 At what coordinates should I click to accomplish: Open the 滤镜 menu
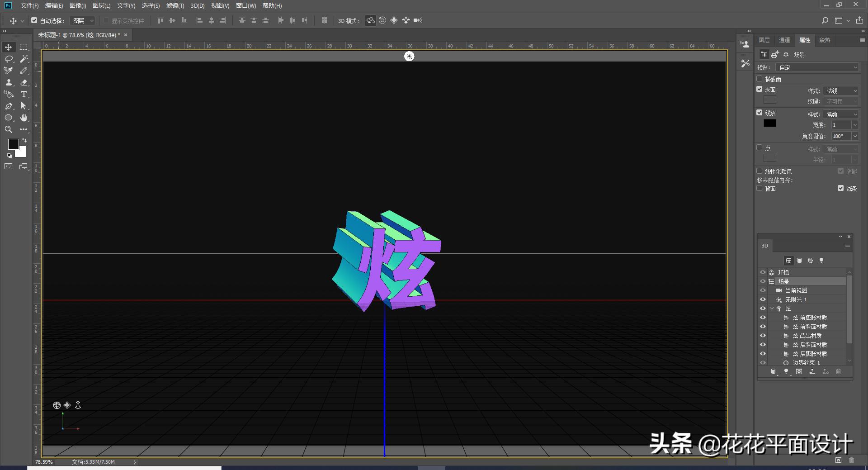pyautogui.click(x=176, y=6)
